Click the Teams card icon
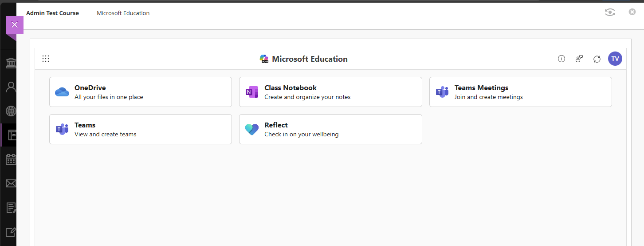644x246 pixels. pos(62,129)
